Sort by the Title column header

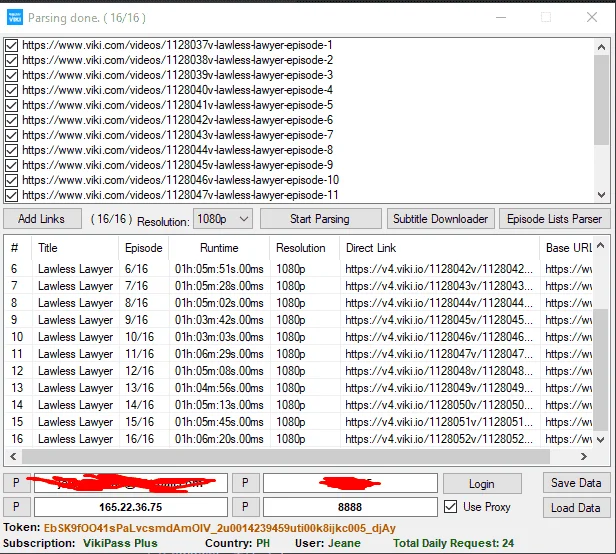click(x=75, y=248)
